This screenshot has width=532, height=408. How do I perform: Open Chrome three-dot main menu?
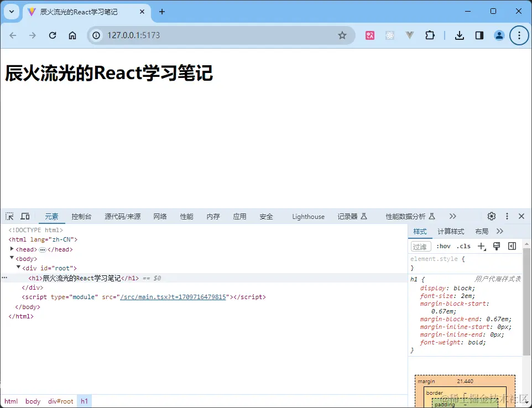519,35
